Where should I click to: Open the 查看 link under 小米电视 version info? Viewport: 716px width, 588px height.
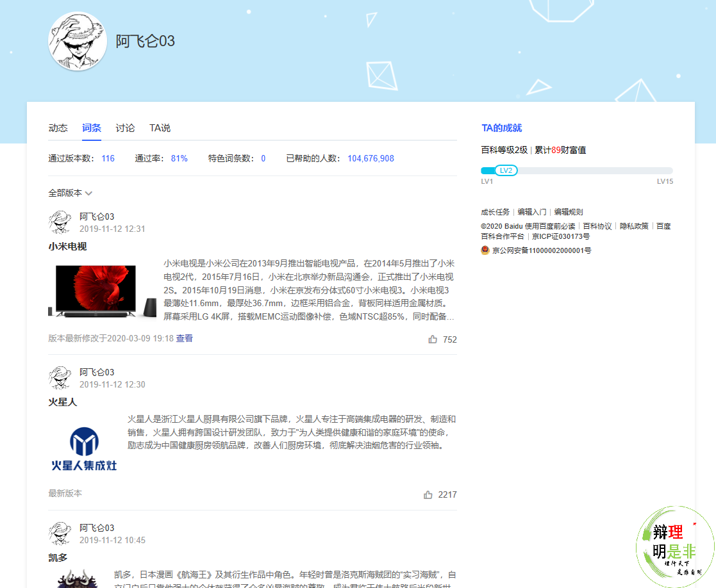click(184, 338)
